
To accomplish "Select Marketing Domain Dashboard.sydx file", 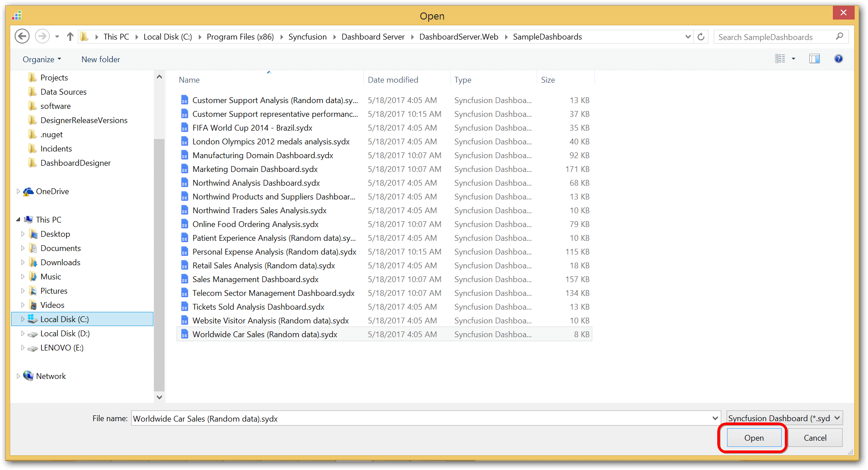I will point(255,169).
